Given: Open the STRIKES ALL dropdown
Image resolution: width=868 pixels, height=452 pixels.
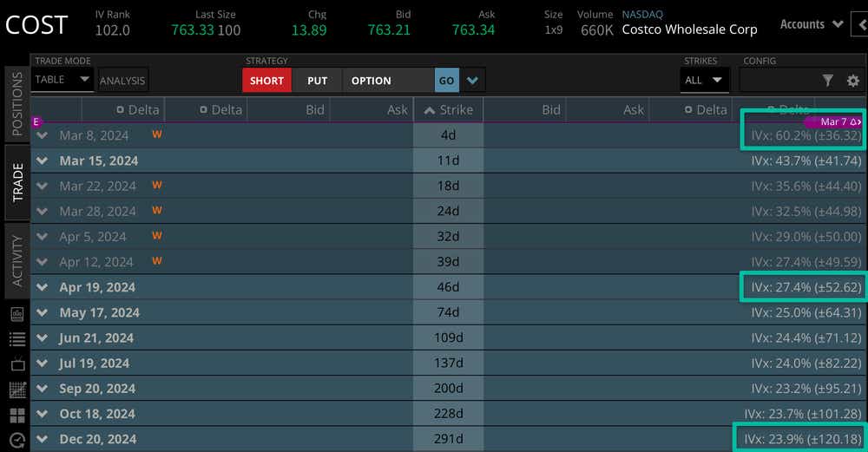Looking at the screenshot, I should point(704,81).
